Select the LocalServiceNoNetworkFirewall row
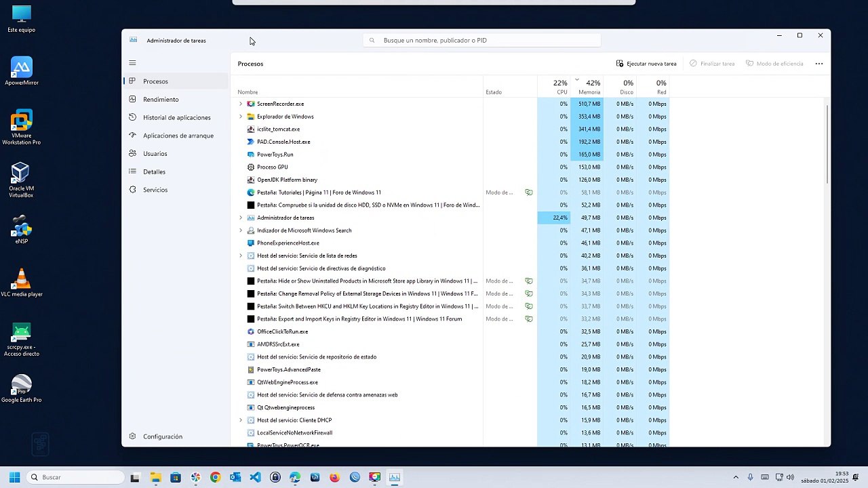The image size is (868, 488). [x=451, y=432]
